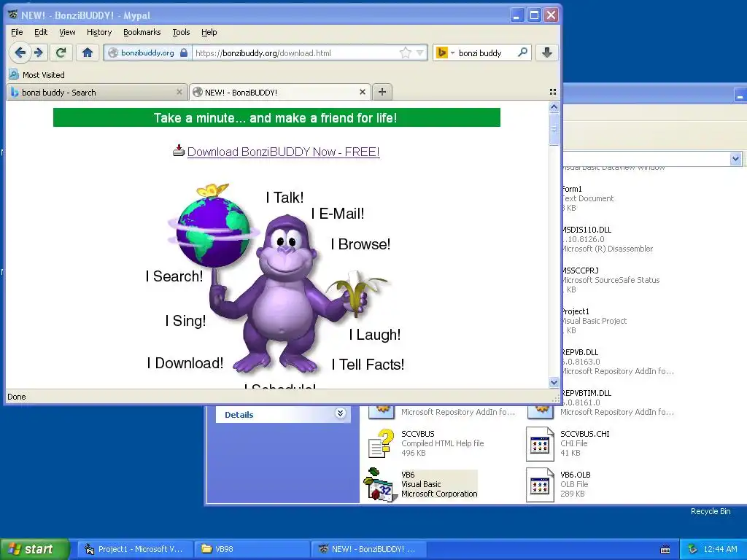The height and width of the screenshot is (560, 747).
Task: Click the Take a minute green banner
Action: pos(276,117)
